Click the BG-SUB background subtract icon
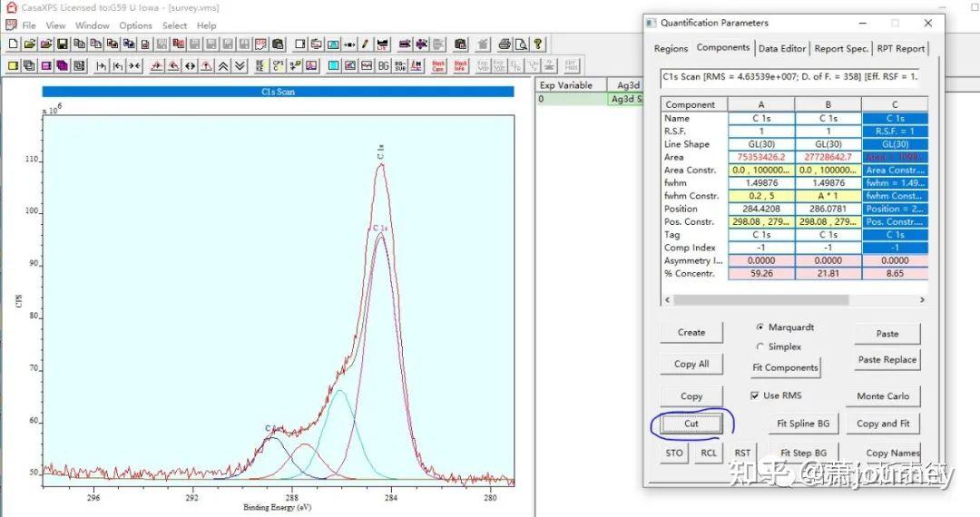This screenshot has width=980, height=517. pos(399,65)
